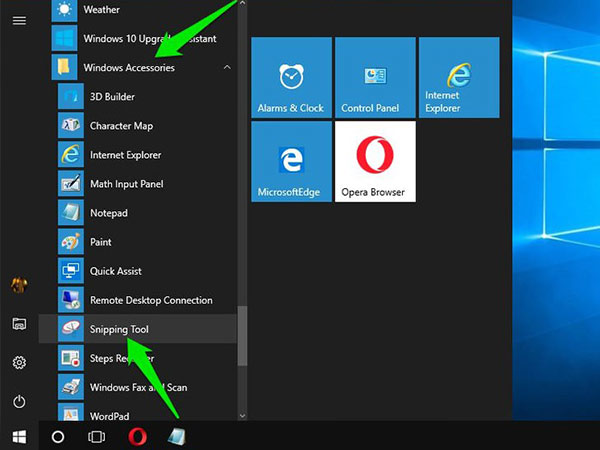Click the "Character Map" text

click(121, 126)
